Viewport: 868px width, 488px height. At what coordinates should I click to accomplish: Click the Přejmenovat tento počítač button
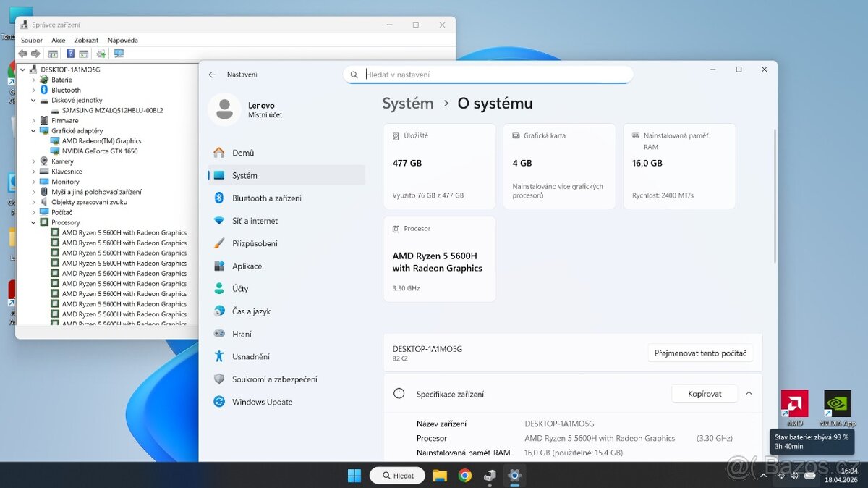coord(700,353)
